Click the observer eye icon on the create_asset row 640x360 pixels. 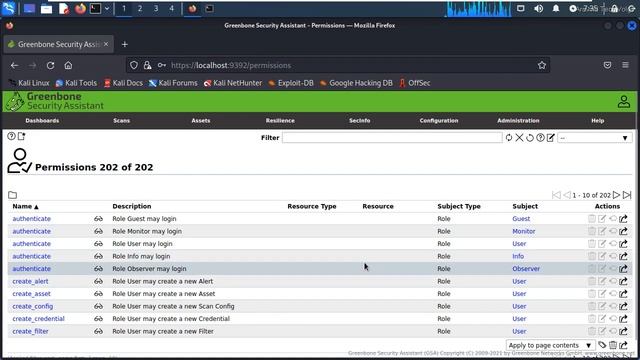98,294
